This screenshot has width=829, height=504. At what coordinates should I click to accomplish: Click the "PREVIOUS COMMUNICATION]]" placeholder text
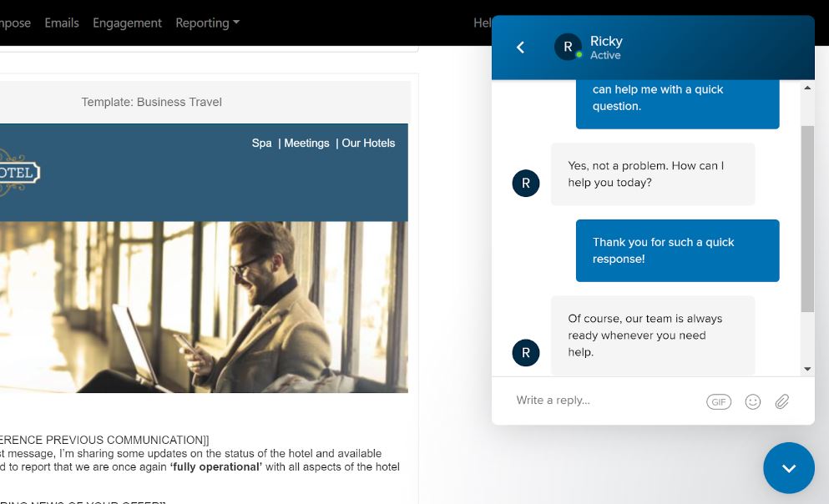click(128, 440)
